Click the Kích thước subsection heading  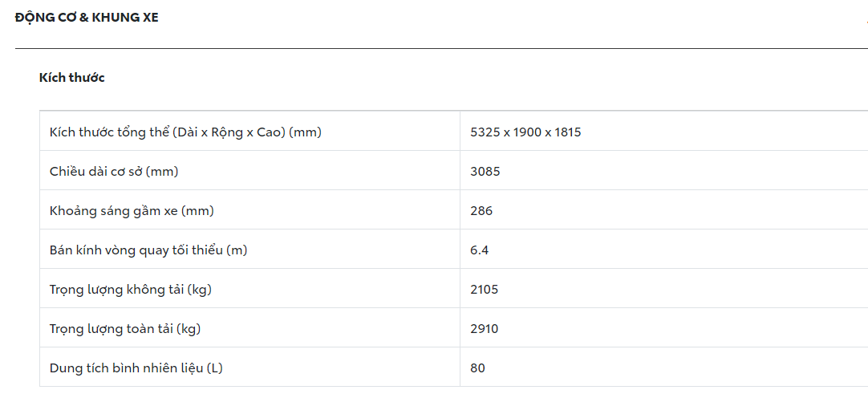pos(72,78)
